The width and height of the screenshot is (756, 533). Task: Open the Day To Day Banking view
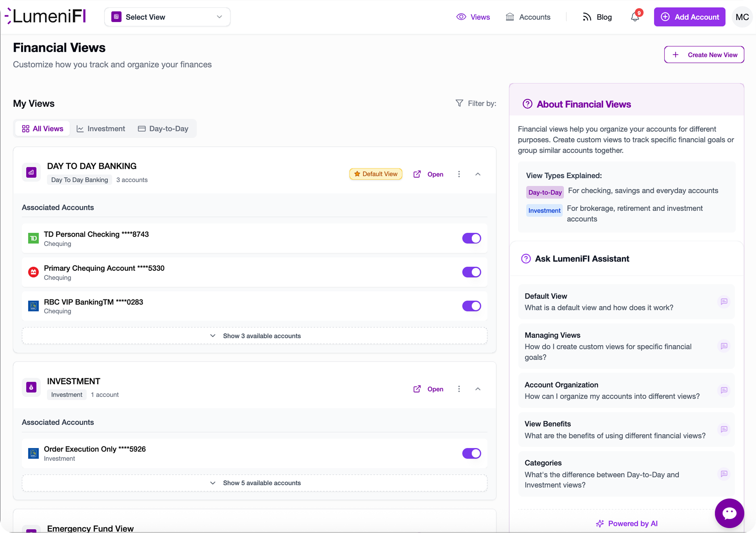[435, 174]
